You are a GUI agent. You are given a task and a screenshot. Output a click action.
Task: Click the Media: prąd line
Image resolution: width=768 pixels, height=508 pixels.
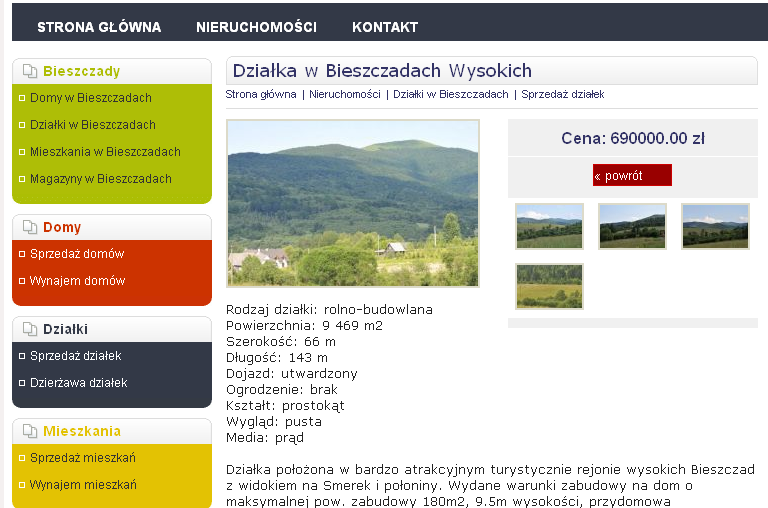265,437
